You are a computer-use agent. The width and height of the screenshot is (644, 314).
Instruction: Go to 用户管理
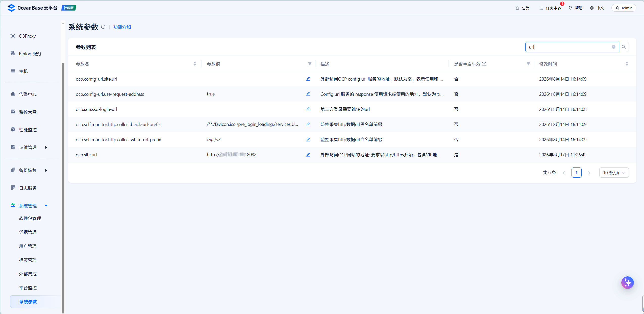28,246
